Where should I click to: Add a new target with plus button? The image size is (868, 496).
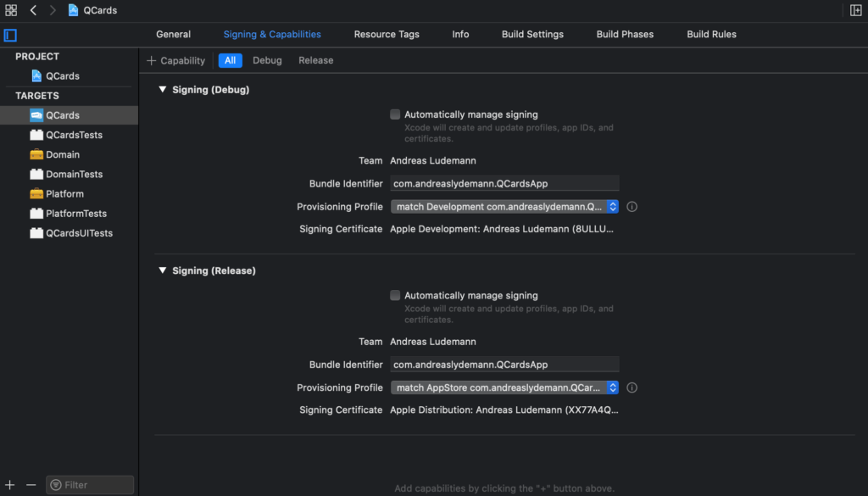tap(10, 485)
